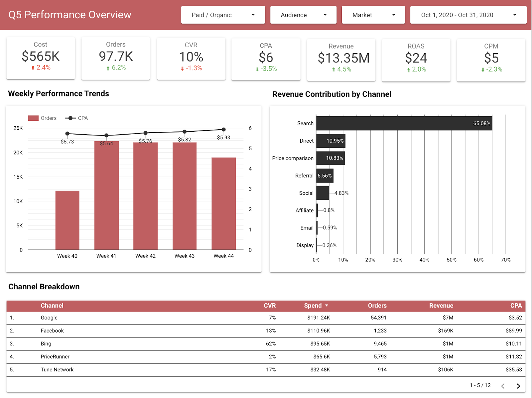This screenshot has height=398, width=532.
Task: Sort table by Channel column header
Action: tap(52, 306)
